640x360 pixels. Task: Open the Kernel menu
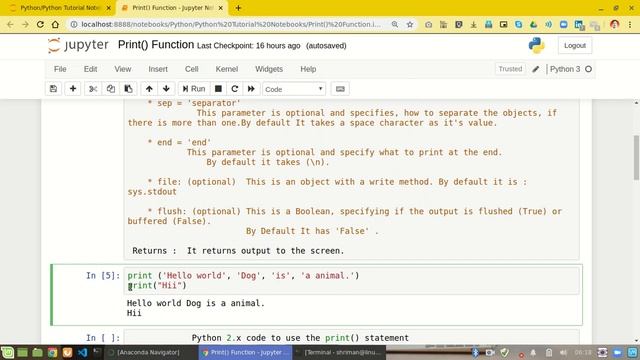227,69
